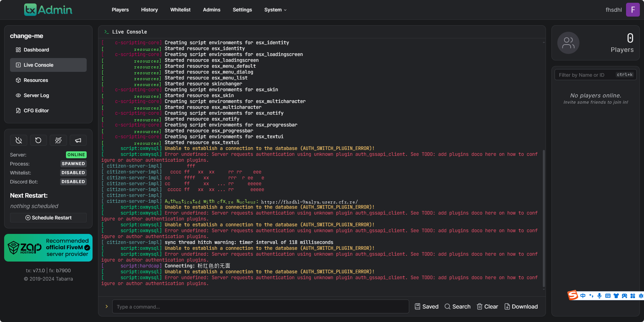Stop the server with power-off icon
Viewport: 644px width, 322px height.
pyautogui.click(x=19, y=140)
